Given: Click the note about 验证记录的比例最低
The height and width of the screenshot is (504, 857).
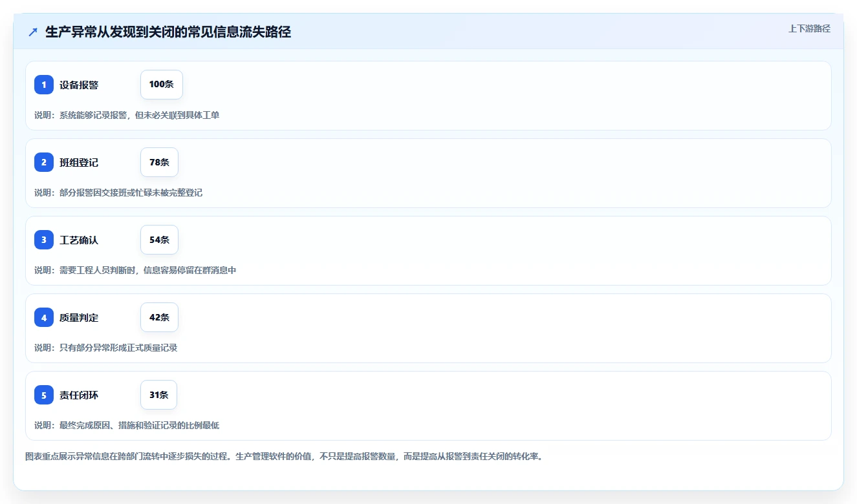Looking at the screenshot, I should tap(127, 425).
